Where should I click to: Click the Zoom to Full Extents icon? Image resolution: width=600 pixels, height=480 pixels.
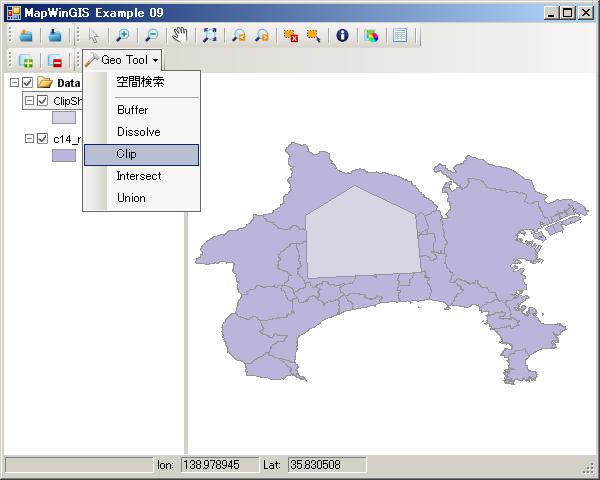point(210,35)
